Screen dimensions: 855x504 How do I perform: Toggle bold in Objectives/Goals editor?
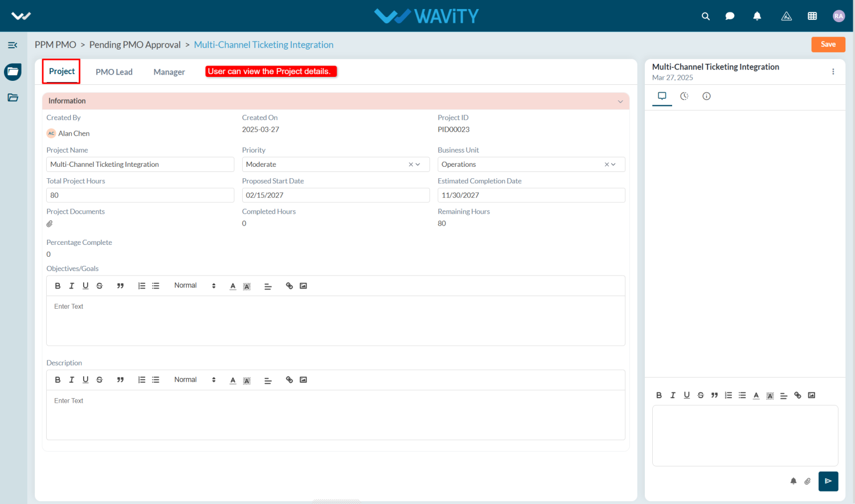[58, 286]
